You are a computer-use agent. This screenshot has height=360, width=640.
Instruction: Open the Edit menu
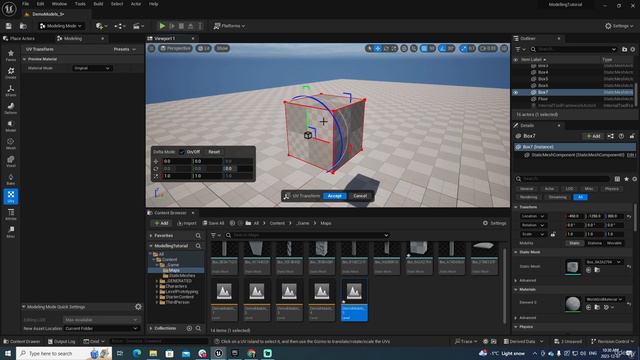coord(40,4)
